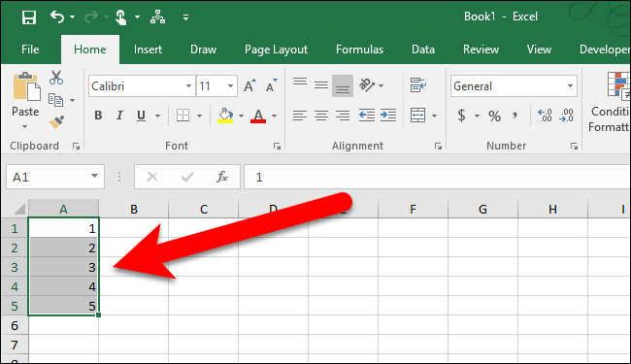
Task: Click the Paste clipboard button
Action: 26,87
